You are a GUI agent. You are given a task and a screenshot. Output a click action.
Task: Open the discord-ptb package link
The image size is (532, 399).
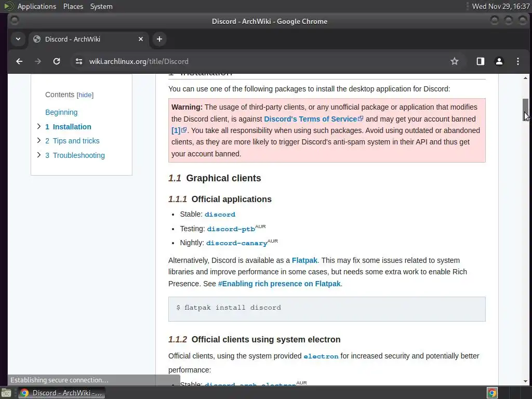[231, 229]
